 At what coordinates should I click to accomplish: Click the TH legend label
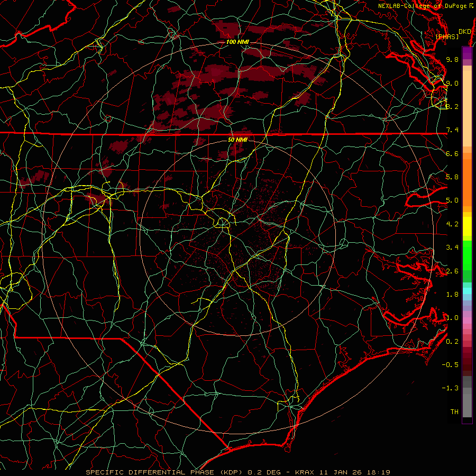(454, 412)
